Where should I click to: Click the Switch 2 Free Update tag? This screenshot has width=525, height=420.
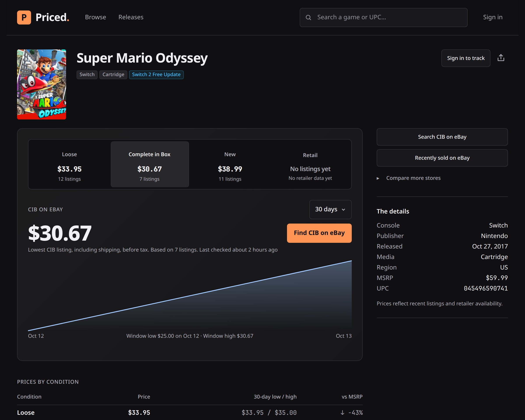(x=156, y=75)
